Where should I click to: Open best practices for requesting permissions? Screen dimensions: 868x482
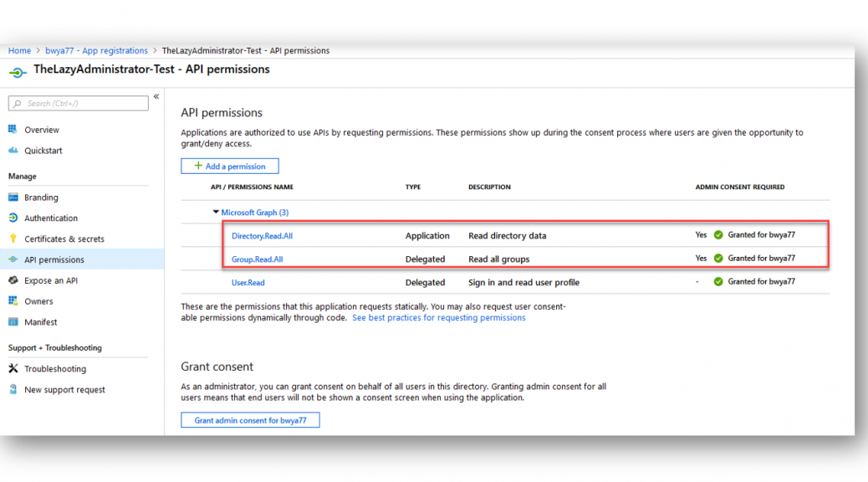pyautogui.click(x=439, y=317)
